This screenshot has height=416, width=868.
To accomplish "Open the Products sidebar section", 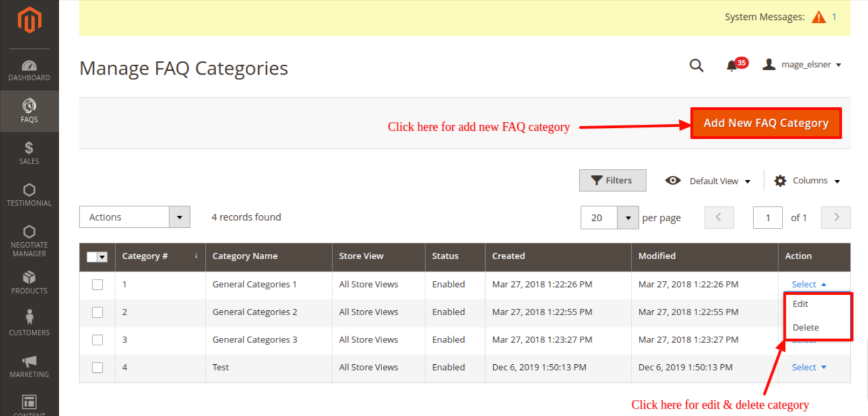I will pyautogui.click(x=29, y=283).
